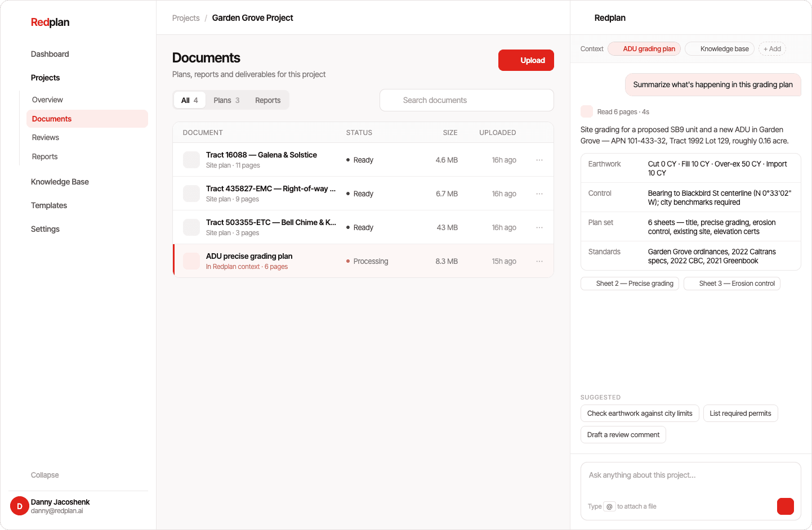The height and width of the screenshot is (530, 812).
Task: Open more options for Tract 503355-ETC row
Action: click(x=539, y=227)
